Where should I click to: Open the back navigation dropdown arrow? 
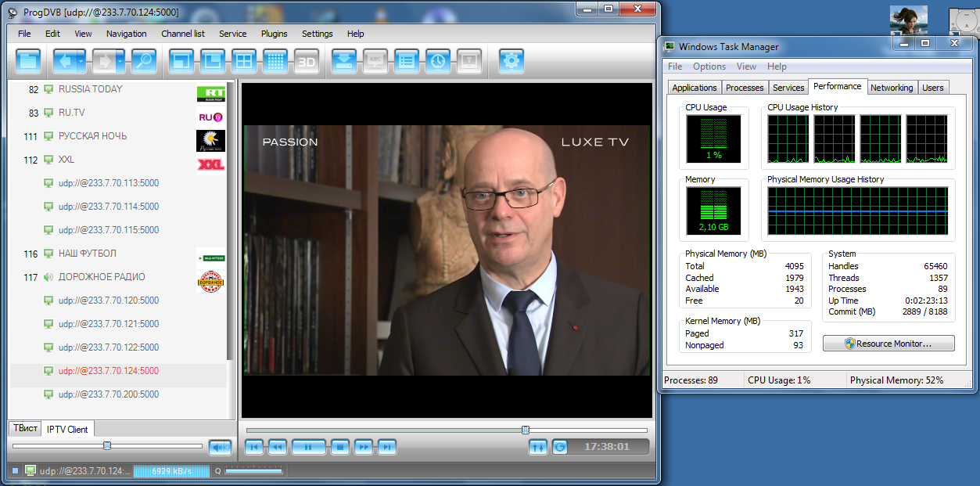pyautogui.click(x=82, y=61)
